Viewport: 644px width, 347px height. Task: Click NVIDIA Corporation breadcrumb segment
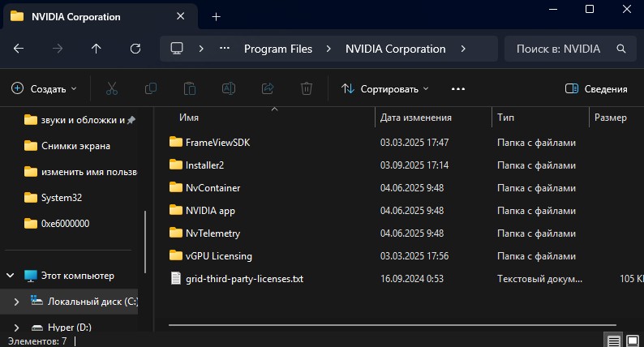tap(395, 49)
